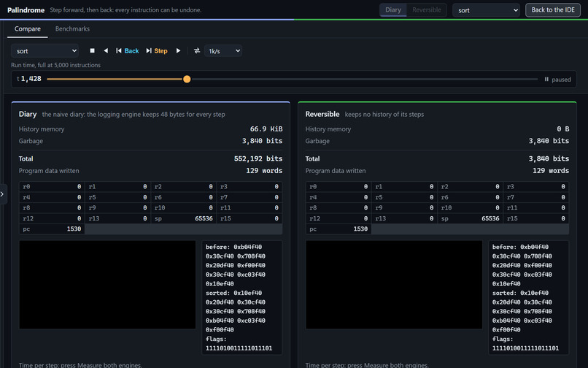Click the Reversible pc register cell
The image size is (588, 368).
[x=339, y=229]
